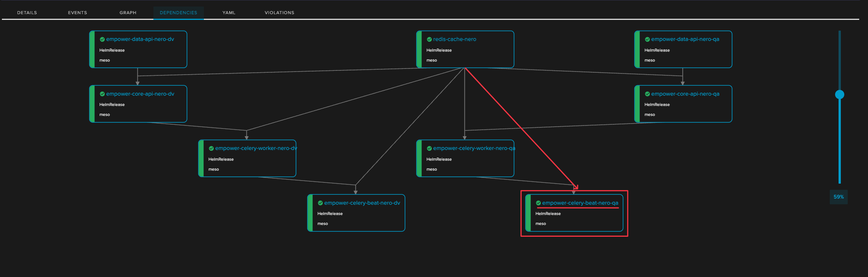Open empower-core-api-nero-dv link
The width and height of the screenshot is (868, 277).
[140, 94]
